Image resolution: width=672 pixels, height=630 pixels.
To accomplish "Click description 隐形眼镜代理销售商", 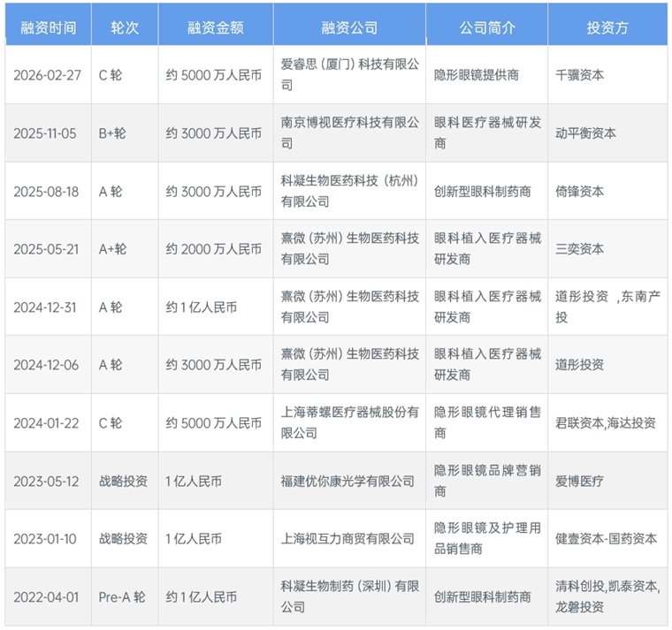I will pos(487,422).
